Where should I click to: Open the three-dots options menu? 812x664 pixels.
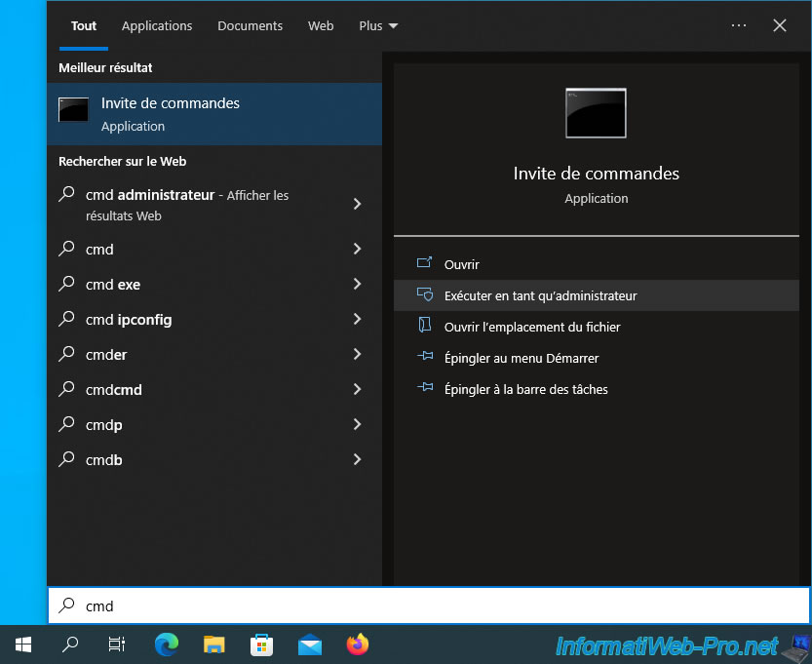point(739,25)
